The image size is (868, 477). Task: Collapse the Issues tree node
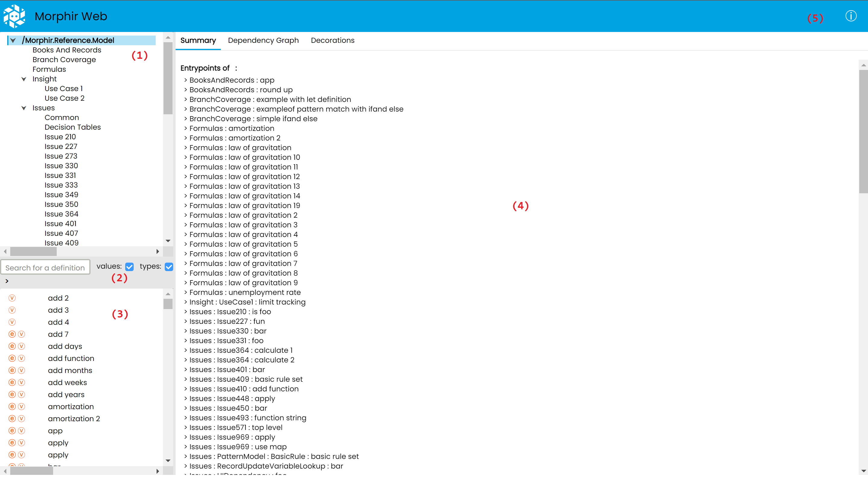(24, 108)
